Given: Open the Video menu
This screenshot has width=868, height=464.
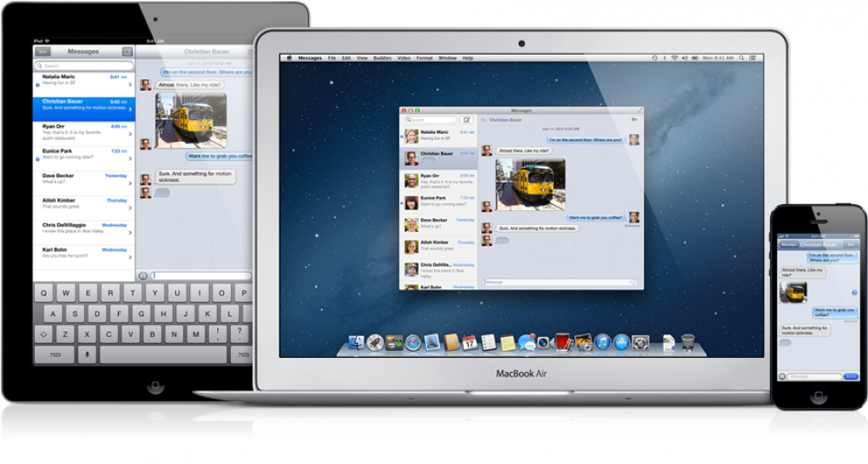Looking at the screenshot, I should click(x=404, y=57).
